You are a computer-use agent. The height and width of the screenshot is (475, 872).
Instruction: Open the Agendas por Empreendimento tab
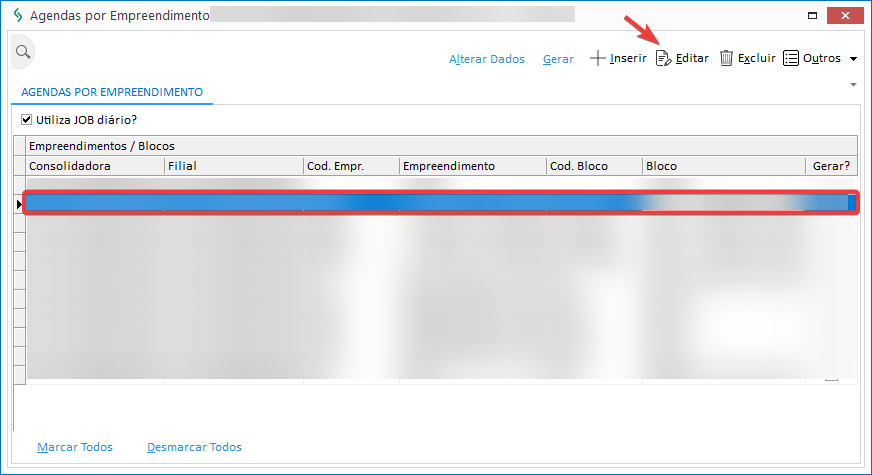[x=112, y=92]
